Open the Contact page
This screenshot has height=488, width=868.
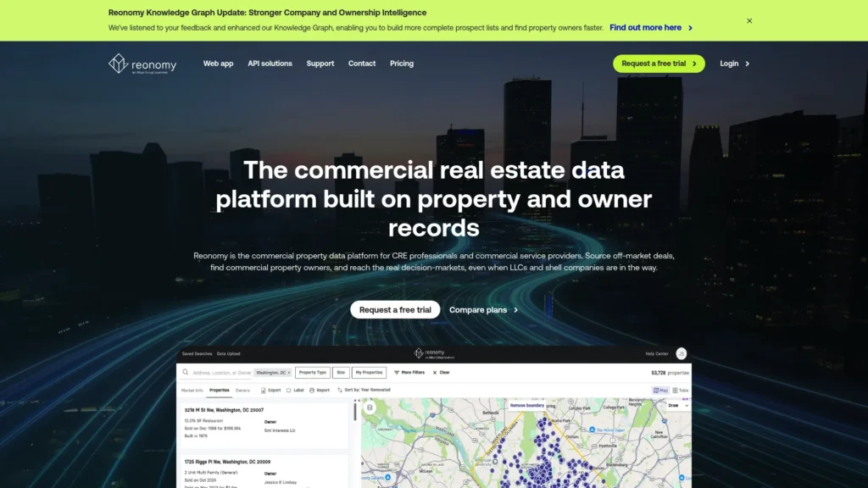click(361, 64)
